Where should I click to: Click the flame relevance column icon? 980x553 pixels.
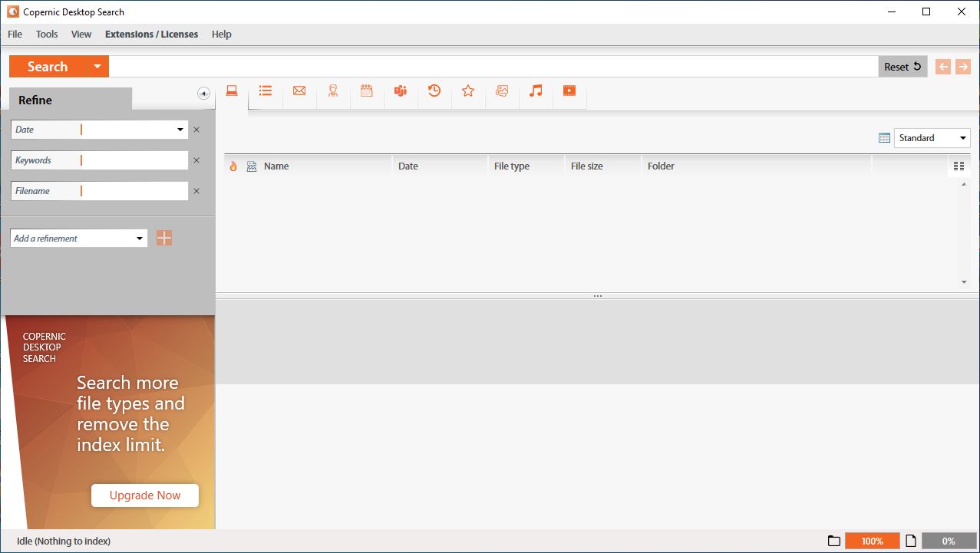click(233, 166)
